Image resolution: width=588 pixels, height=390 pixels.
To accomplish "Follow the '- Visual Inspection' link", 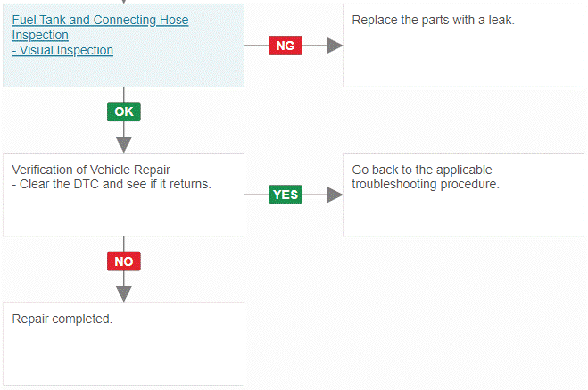I will point(62,50).
